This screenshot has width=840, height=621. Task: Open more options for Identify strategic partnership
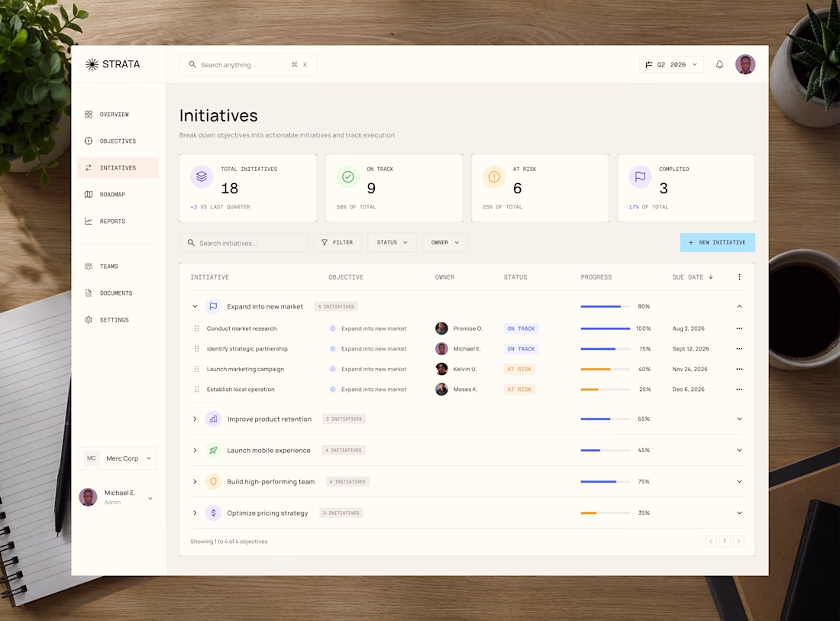point(739,349)
